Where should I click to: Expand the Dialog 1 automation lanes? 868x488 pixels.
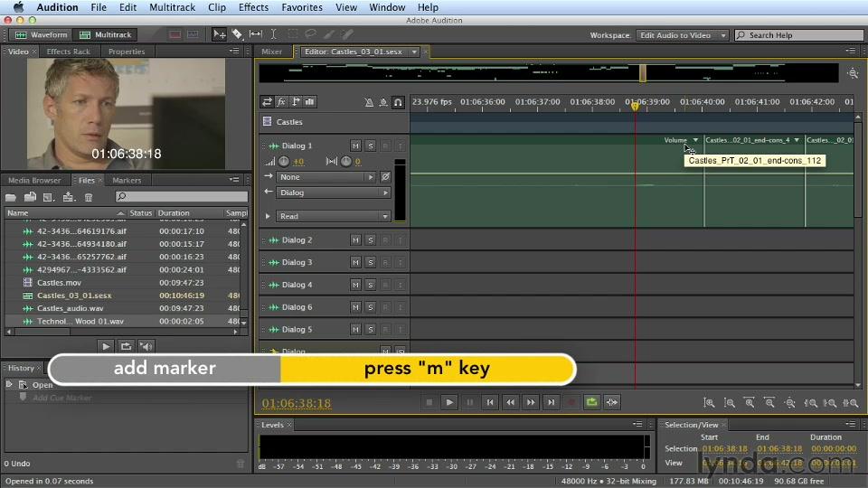pyautogui.click(x=268, y=216)
